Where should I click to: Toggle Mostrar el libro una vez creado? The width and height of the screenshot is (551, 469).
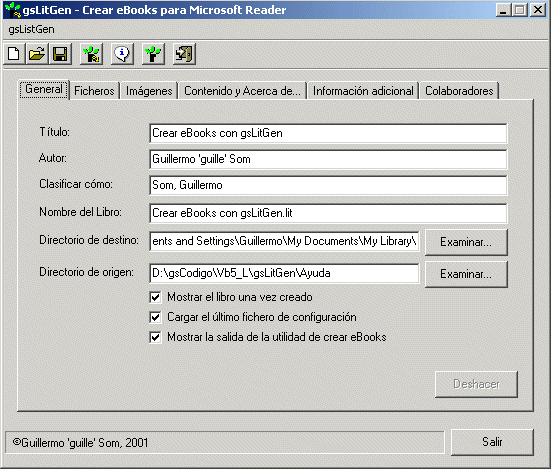pyautogui.click(x=155, y=297)
